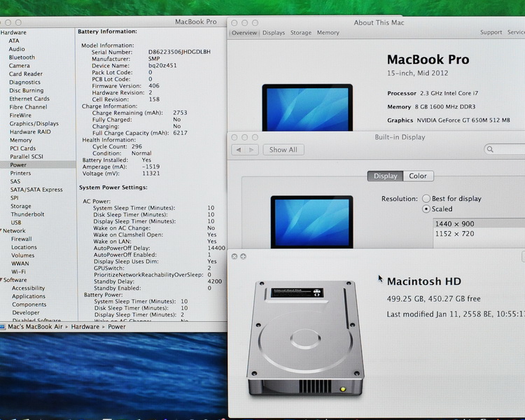525x420 pixels.
Task: Click Hardware in the path bar
Action: pyautogui.click(x=85, y=327)
